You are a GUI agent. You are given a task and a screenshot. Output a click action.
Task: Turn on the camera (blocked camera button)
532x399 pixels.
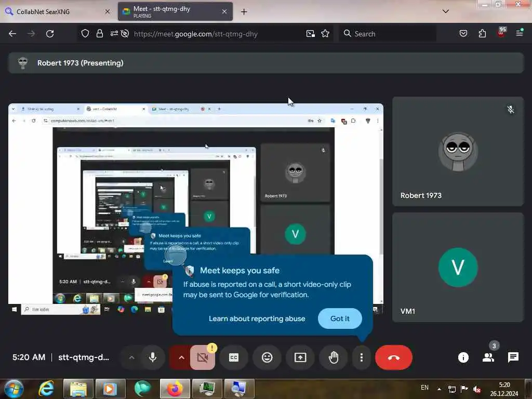[x=203, y=357]
